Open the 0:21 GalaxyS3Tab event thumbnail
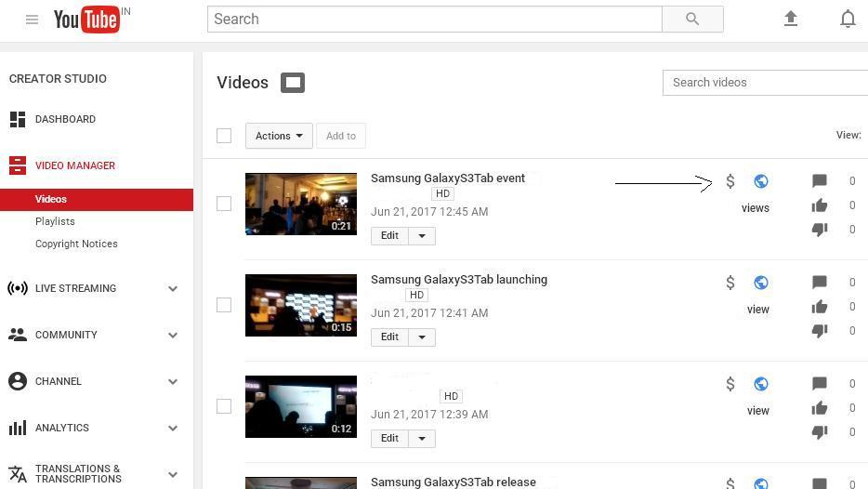The width and height of the screenshot is (868, 489). click(301, 204)
